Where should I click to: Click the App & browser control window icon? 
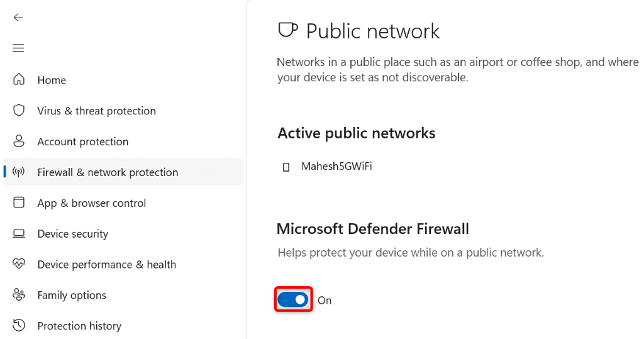(19, 203)
